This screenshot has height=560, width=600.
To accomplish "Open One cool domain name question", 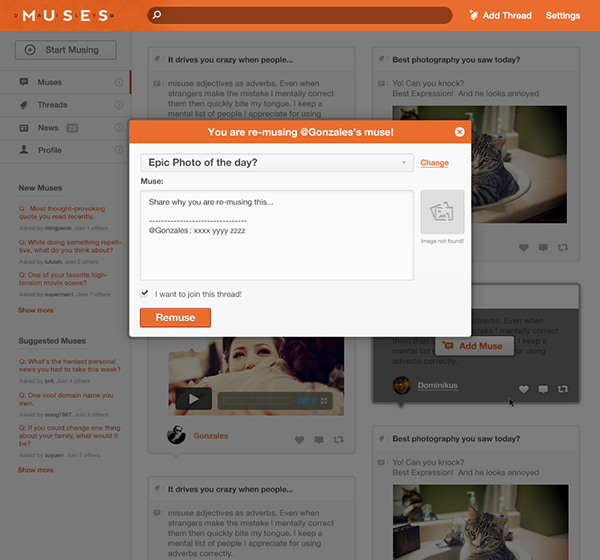I will pos(66,399).
